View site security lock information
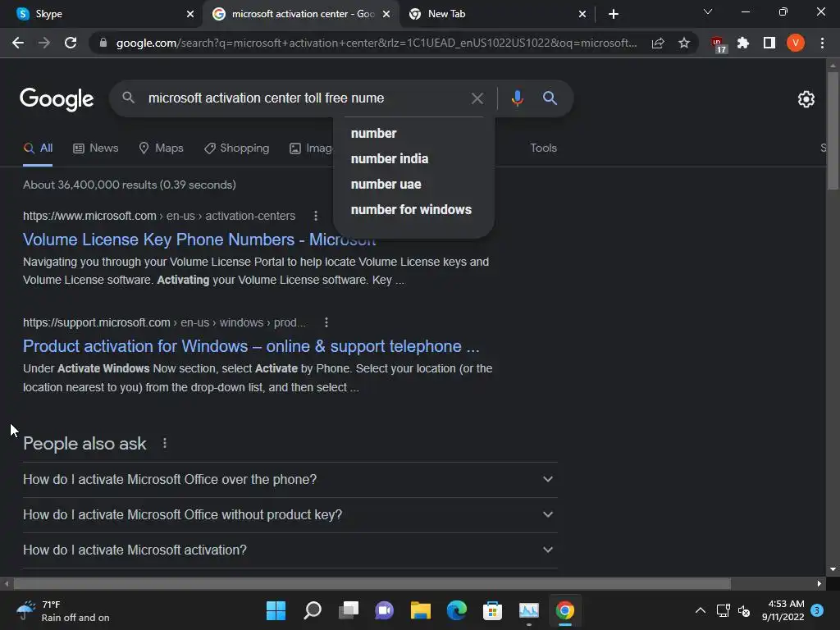Screen dimensions: 840x630 pyautogui.click(x=103, y=43)
